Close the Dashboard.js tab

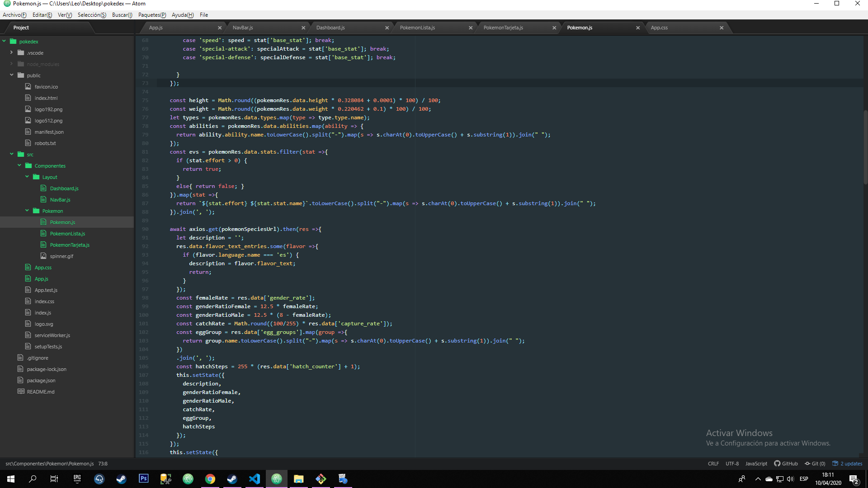coord(387,28)
